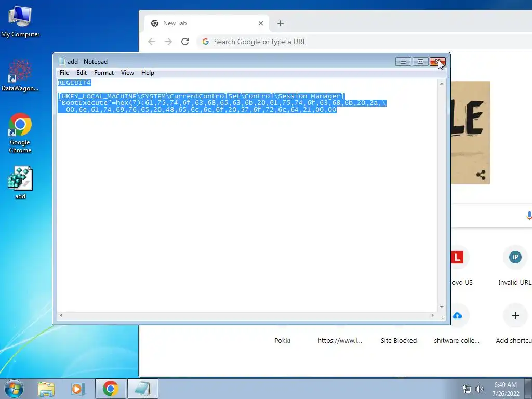
Task: Open the Invalid URL shortcut tile
Action: point(515,265)
